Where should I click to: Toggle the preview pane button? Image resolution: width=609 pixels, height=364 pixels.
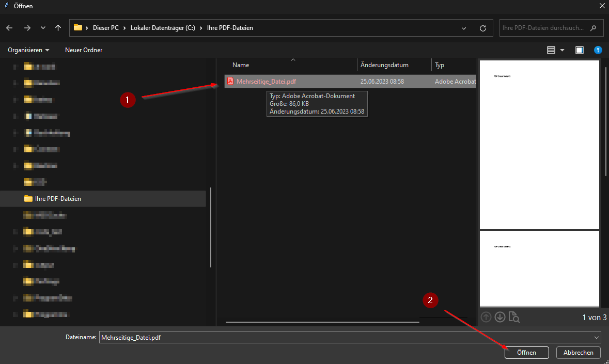(580, 50)
